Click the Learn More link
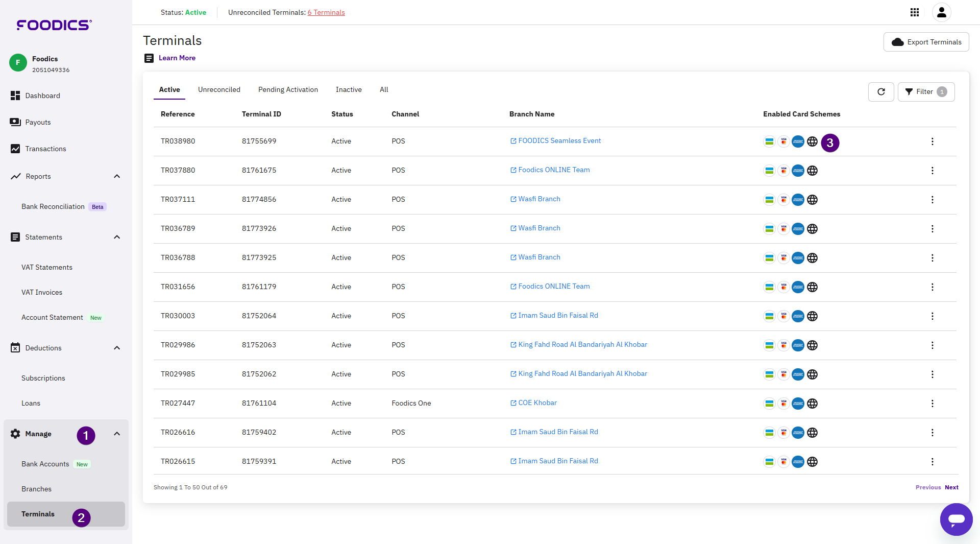Viewport: 980px width, 544px height. (x=177, y=58)
